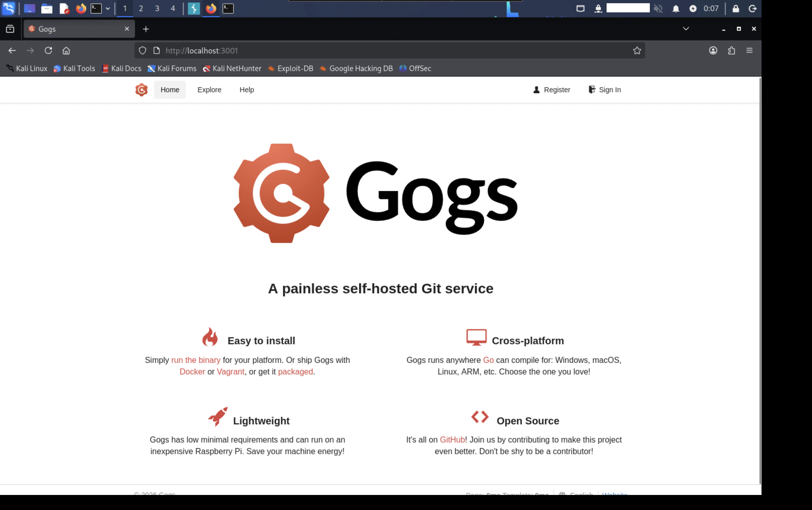This screenshot has width=812, height=510.
Task: Open the GitHub link
Action: coord(452,440)
